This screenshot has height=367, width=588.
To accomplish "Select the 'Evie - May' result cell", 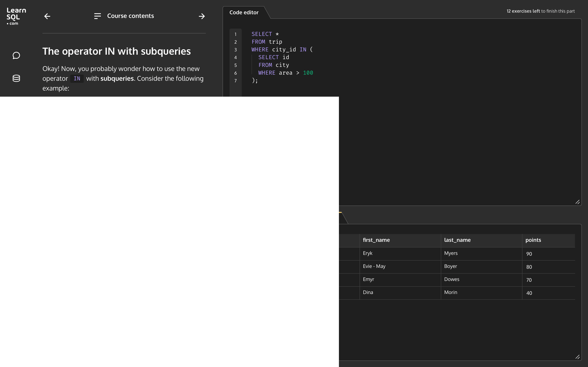I will tap(374, 266).
